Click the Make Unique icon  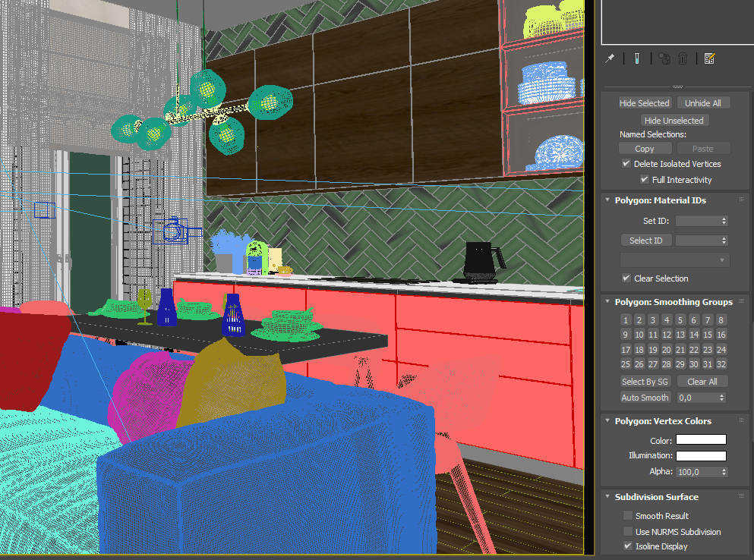664,58
